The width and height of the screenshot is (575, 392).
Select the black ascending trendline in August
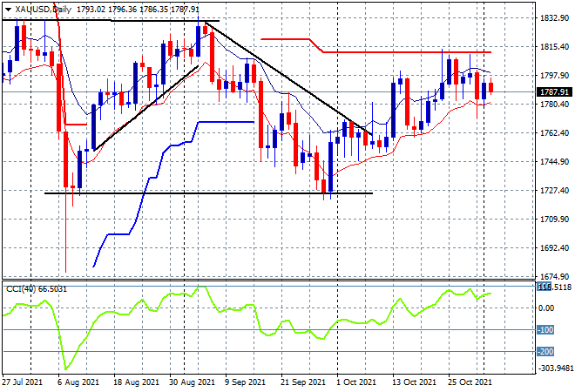pos(146,108)
